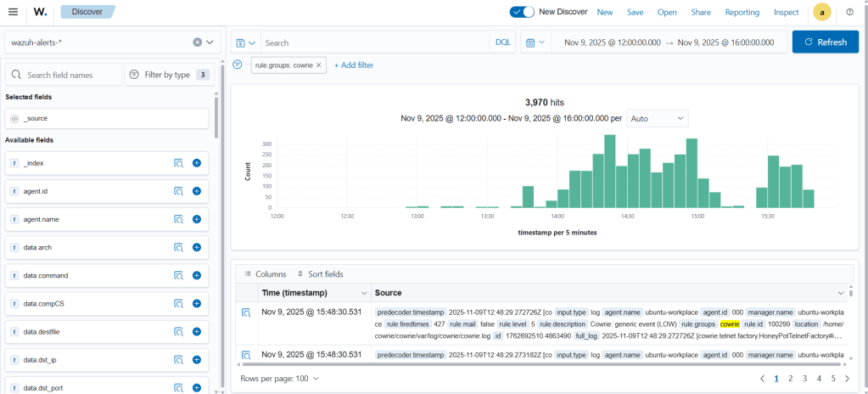This screenshot has height=394, width=868.
Task: Add agent.id field as column
Action: click(196, 191)
